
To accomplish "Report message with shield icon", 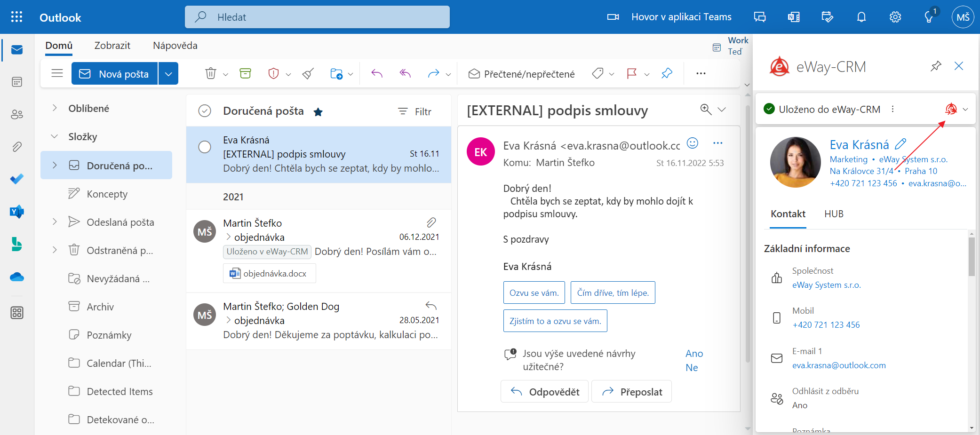I will pyautogui.click(x=273, y=73).
